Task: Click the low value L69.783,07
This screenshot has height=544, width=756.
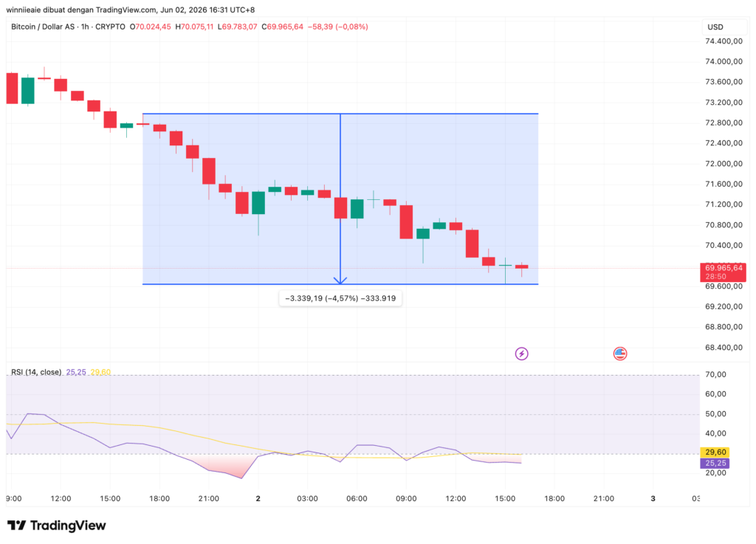Action: [238, 27]
